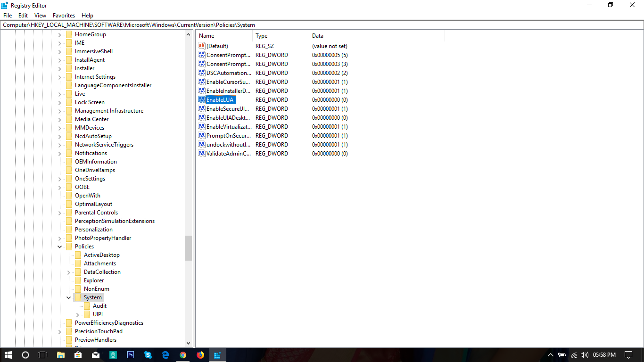Click the DWORD icon beside EnableVirtualizat value
Image resolution: width=644 pixels, height=362 pixels.
coord(202,127)
